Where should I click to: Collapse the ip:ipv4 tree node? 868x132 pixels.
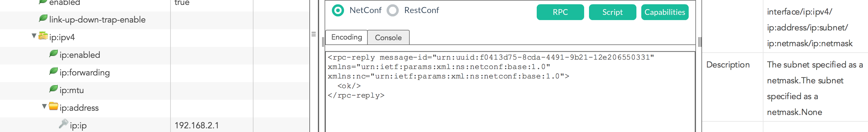34,36
